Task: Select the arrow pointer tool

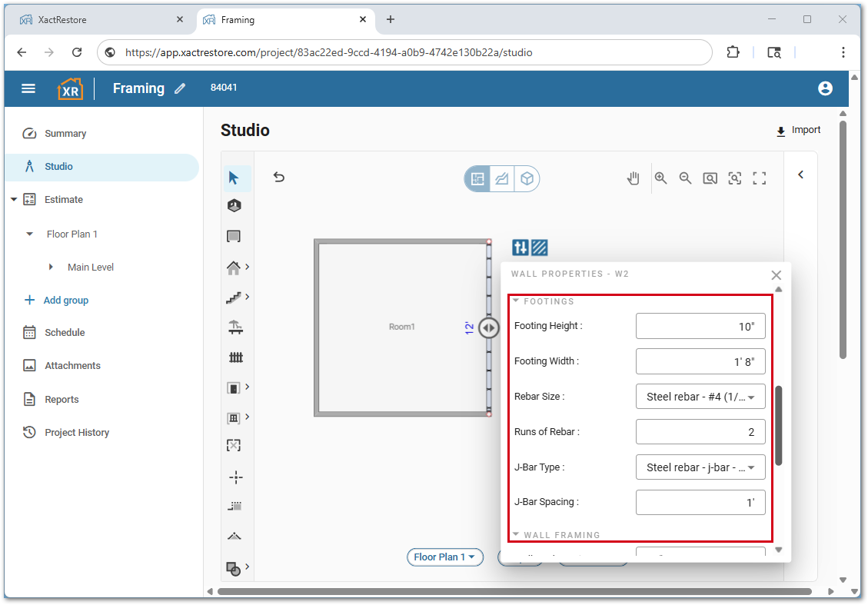Action: 234,178
